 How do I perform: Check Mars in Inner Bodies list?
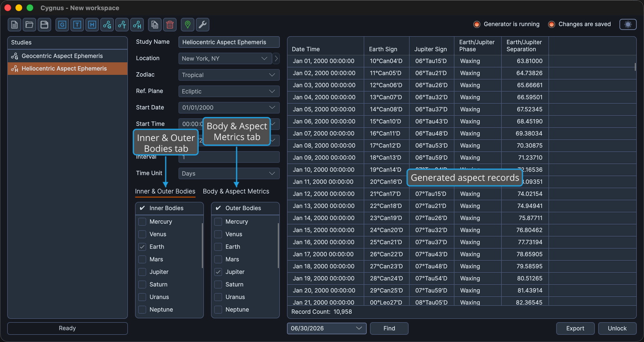click(x=142, y=259)
